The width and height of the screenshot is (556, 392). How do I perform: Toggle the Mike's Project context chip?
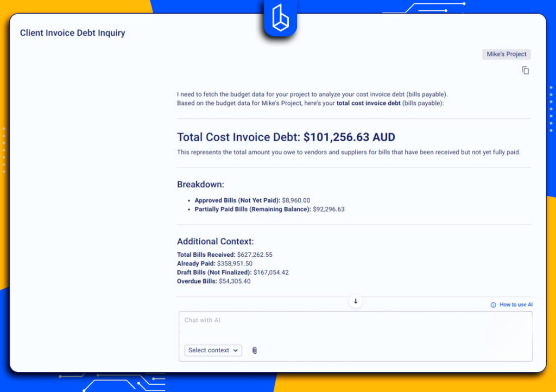(506, 54)
